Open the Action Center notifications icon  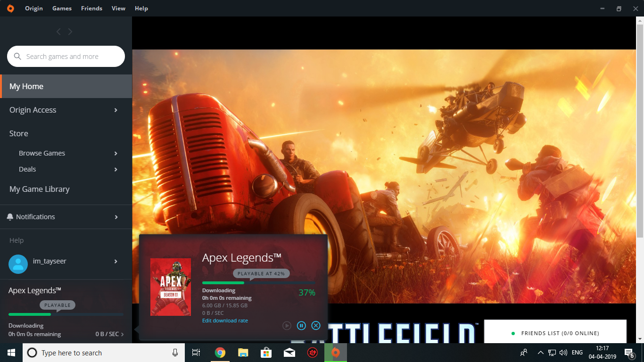[x=629, y=353]
